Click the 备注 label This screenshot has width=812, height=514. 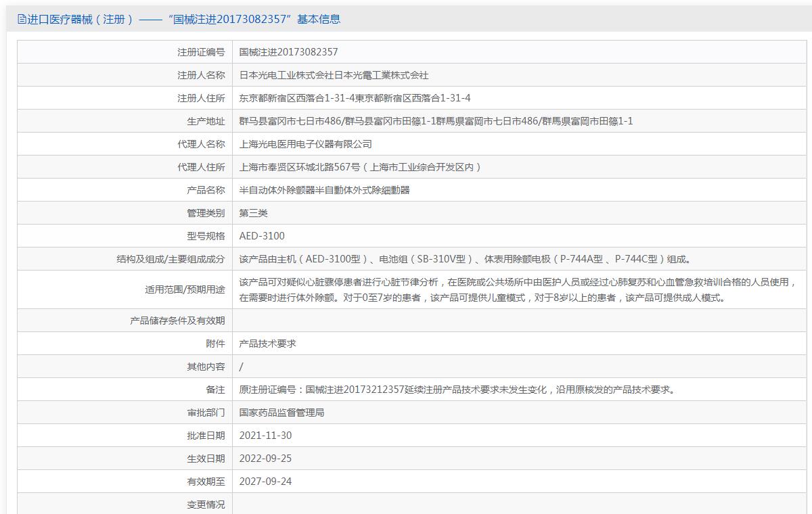click(x=215, y=390)
